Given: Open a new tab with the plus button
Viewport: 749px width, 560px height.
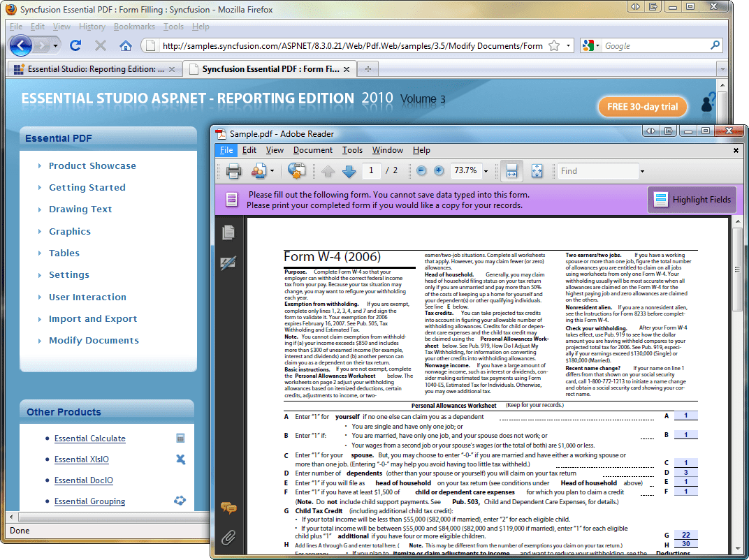Looking at the screenshot, I should (x=368, y=69).
